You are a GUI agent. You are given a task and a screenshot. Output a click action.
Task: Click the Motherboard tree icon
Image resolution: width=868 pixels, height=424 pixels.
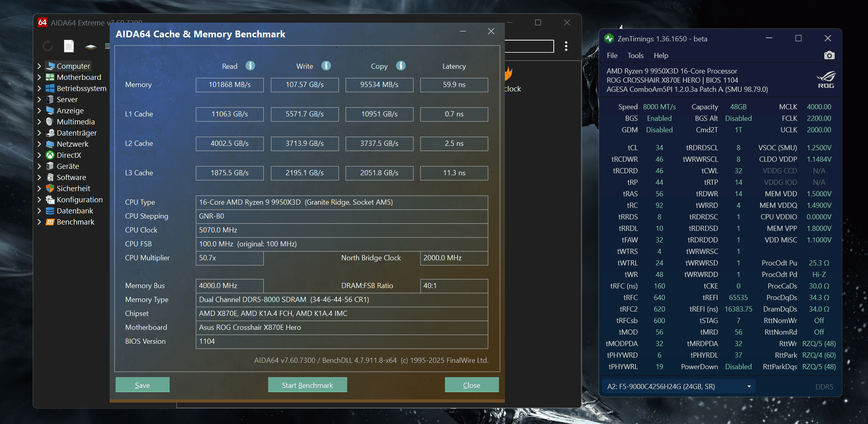[50, 77]
